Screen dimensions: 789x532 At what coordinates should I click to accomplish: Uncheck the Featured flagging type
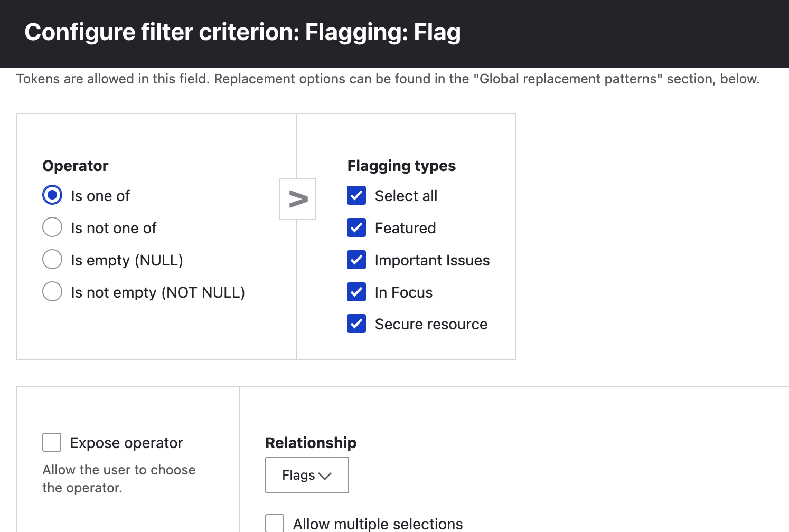point(356,227)
